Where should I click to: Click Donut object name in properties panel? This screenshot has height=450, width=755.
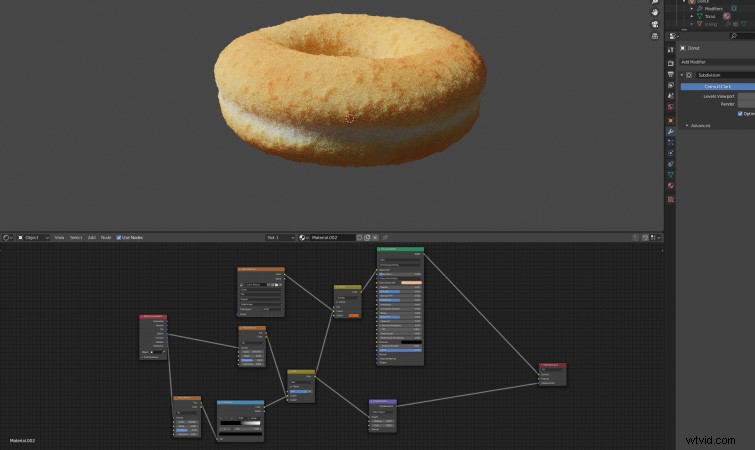(x=694, y=48)
